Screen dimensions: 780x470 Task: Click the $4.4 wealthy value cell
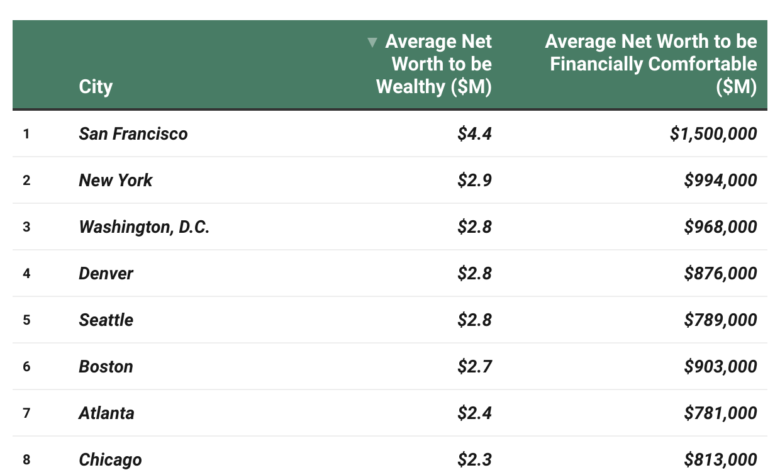(474, 133)
